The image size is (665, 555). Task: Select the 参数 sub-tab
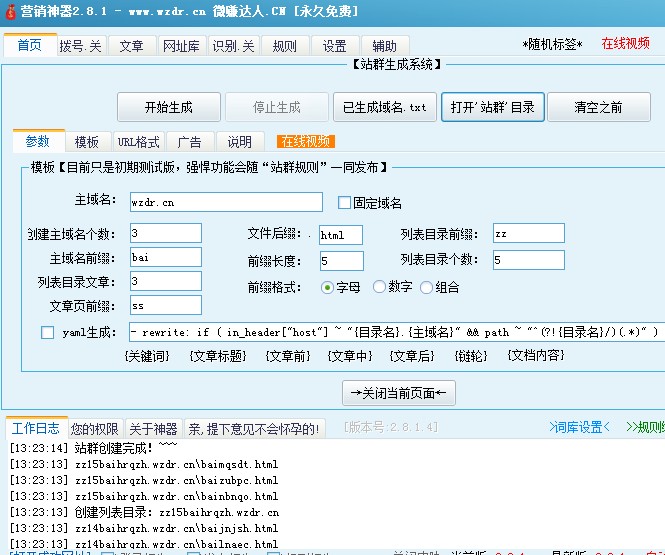pos(38,141)
